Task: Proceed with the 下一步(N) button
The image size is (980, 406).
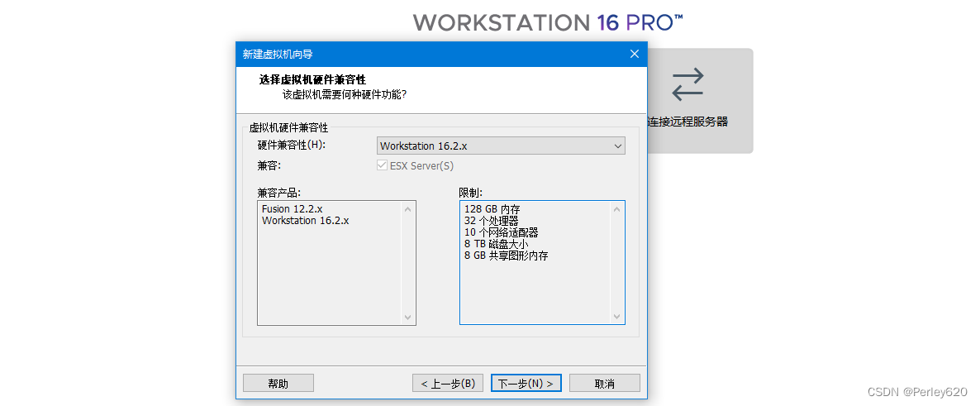Action: 526,383
